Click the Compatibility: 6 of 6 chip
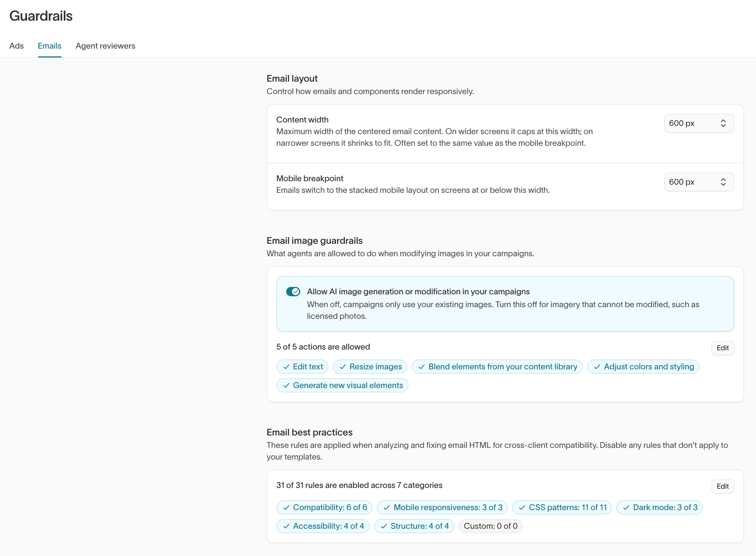This screenshot has height=556, width=756. [x=324, y=507]
